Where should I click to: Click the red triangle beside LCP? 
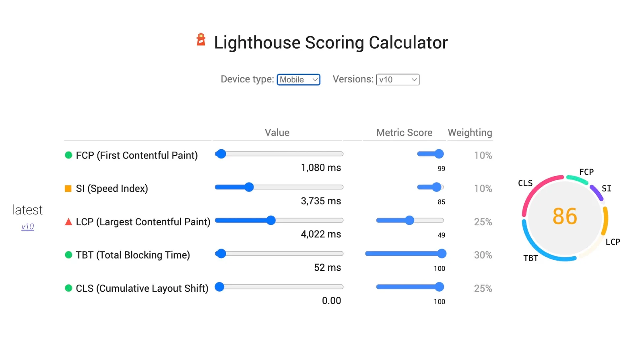coord(68,221)
